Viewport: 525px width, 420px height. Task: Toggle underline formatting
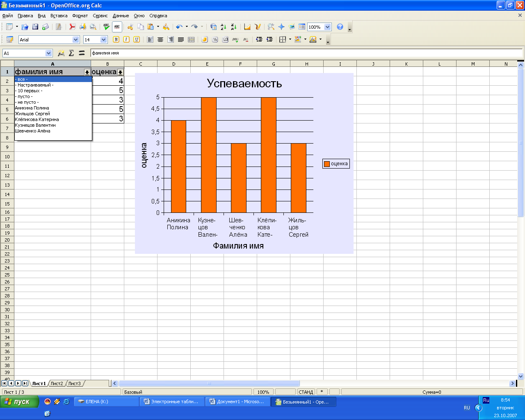(137, 40)
